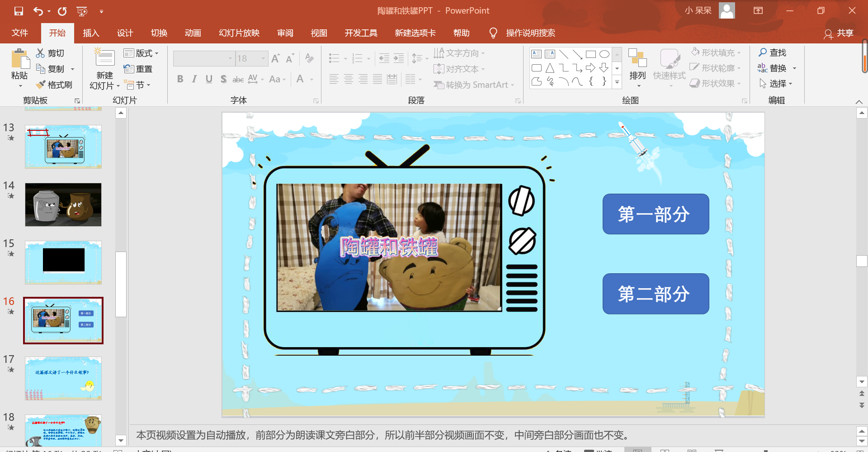
Task: Expand the shapes gallery more arrow
Action: coord(617,82)
